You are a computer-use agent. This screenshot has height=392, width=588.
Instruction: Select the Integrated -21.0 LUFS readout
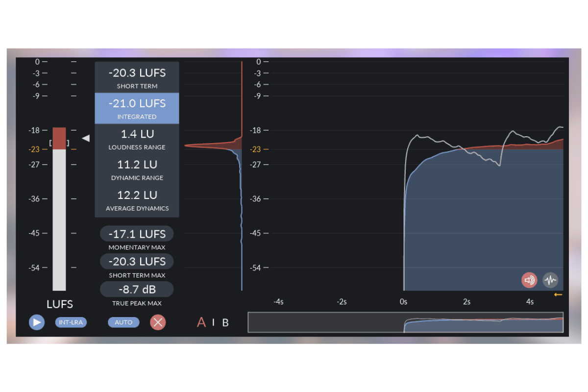[137, 108]
